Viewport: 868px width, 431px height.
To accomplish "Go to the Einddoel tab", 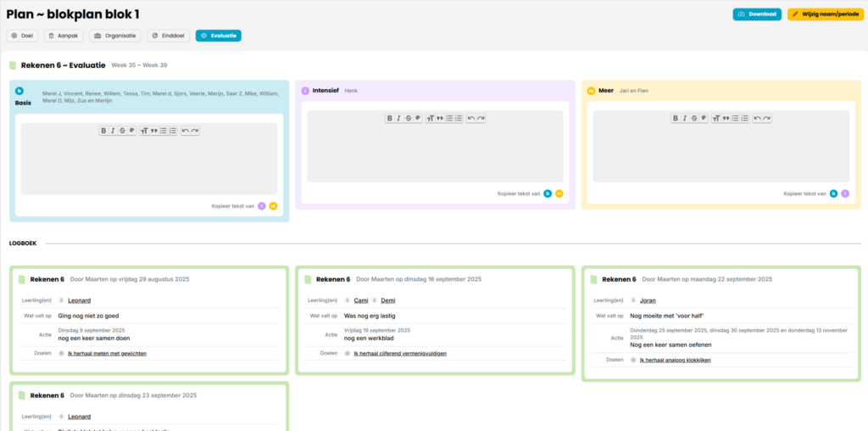I will click(168, 36).
